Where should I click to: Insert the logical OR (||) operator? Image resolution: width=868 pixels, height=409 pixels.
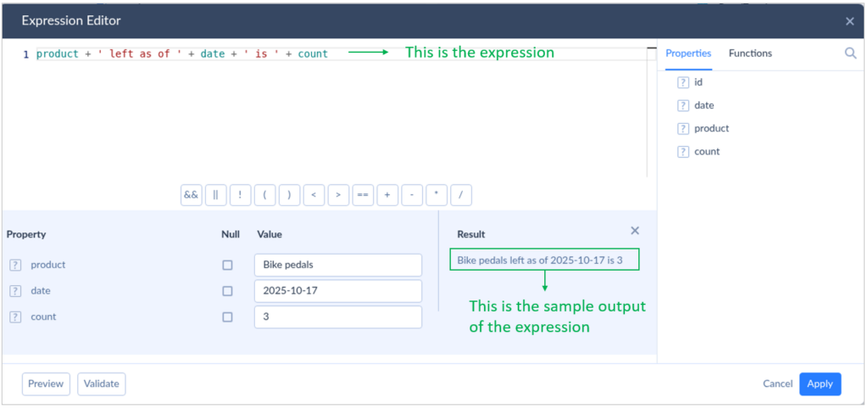[215, 195]
